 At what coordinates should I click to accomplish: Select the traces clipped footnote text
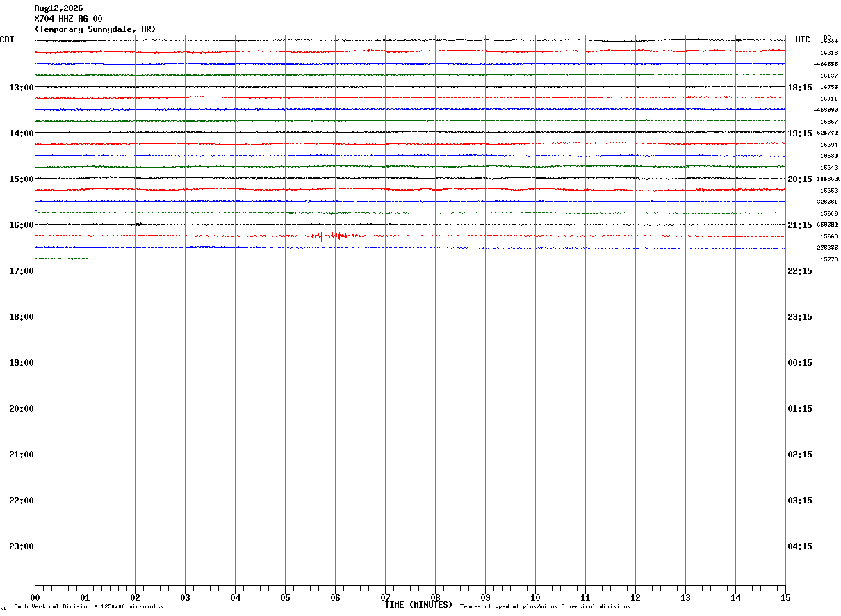(x=545, y=607)
